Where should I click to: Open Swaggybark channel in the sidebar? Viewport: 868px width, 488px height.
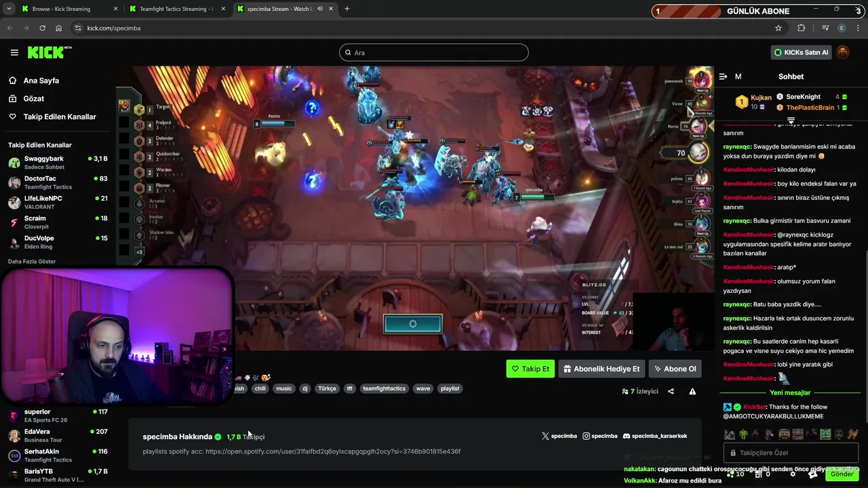pos(58,162)
